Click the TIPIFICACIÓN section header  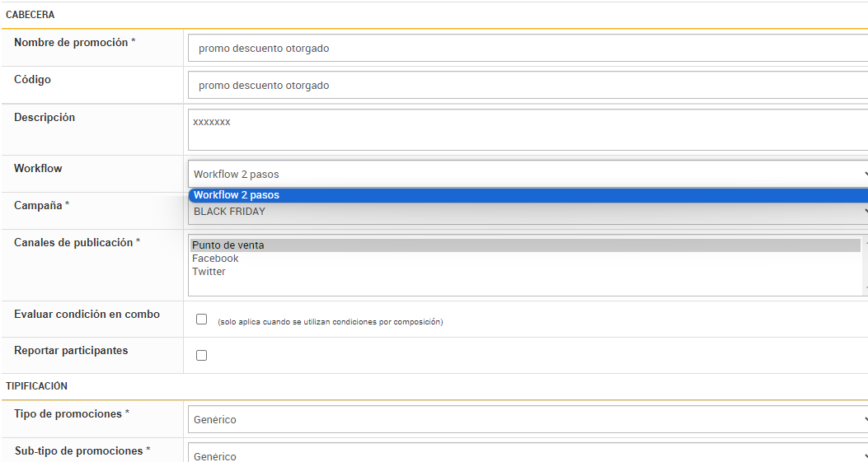pos(37,385)
